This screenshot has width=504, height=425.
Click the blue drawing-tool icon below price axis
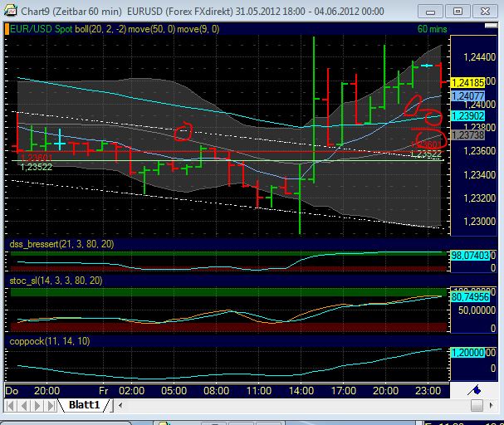[474, 390]
